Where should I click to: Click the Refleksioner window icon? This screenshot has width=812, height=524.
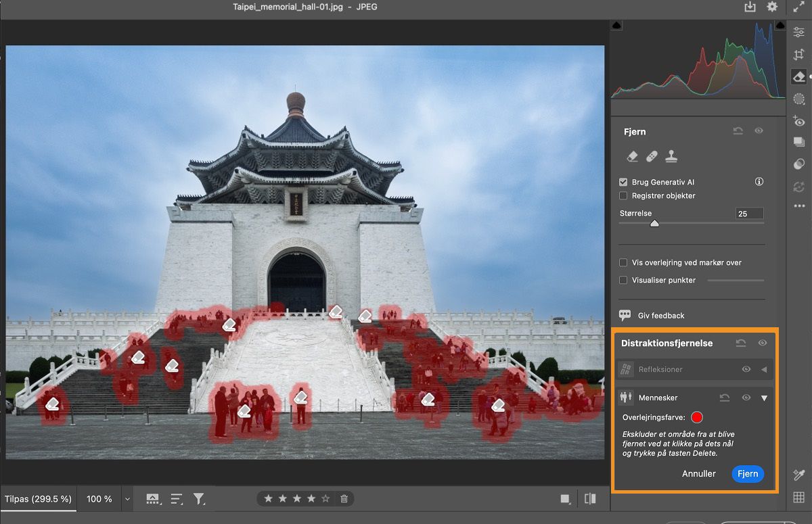627,369
